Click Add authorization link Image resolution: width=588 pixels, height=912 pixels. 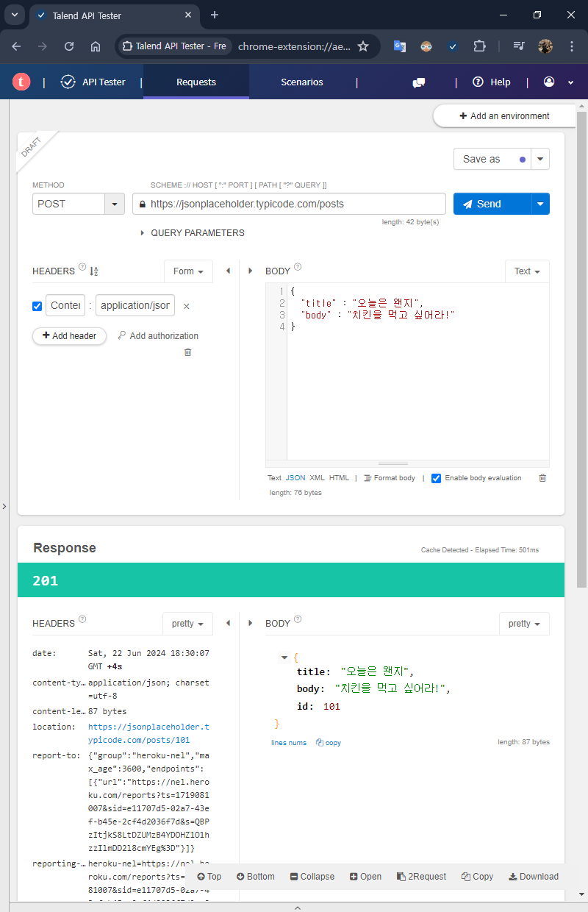(158, 336)
